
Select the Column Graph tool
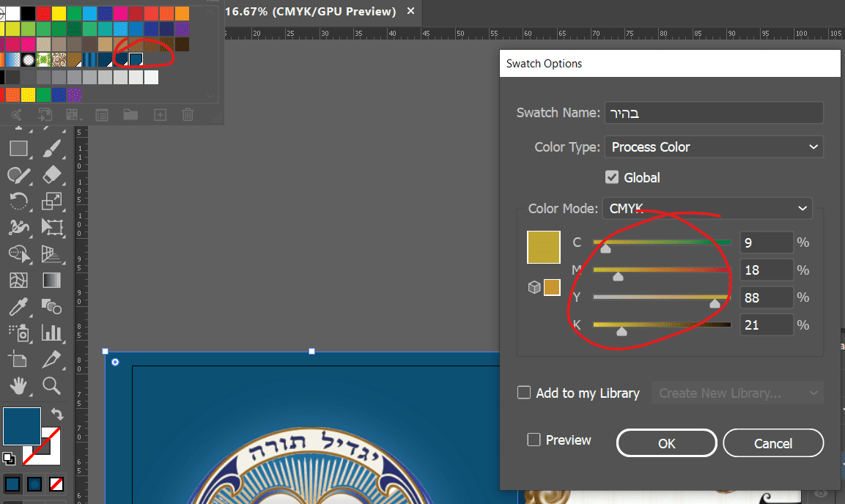[x=52, y=333]
